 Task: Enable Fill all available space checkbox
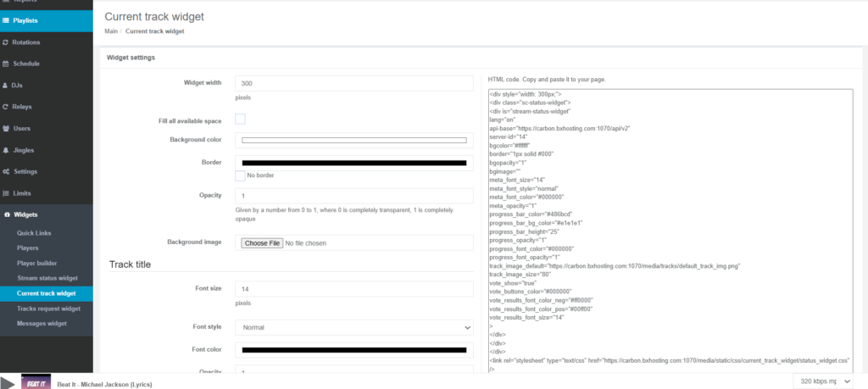pyautogui.click(x=240, y=119)
